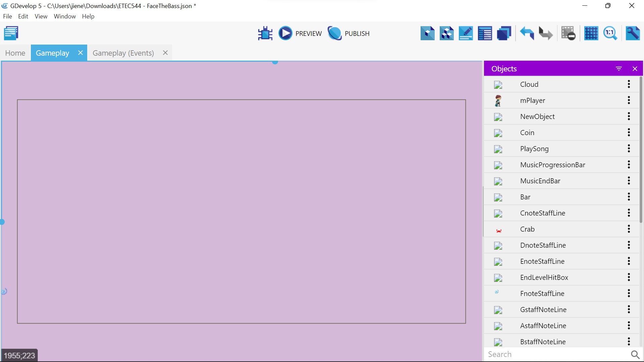Click the undo arrow
The width and height of the screenshot is (644, 362).
pyautogui.click(x=527, y=33)
